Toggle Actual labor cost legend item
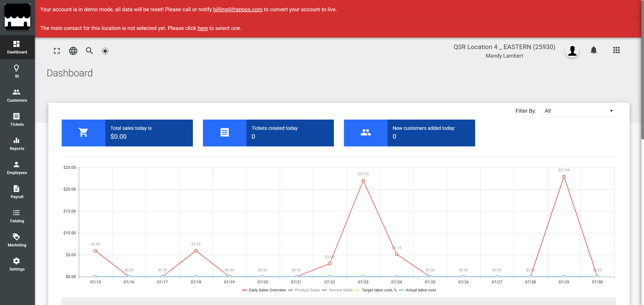 click(x=420, y=290)
